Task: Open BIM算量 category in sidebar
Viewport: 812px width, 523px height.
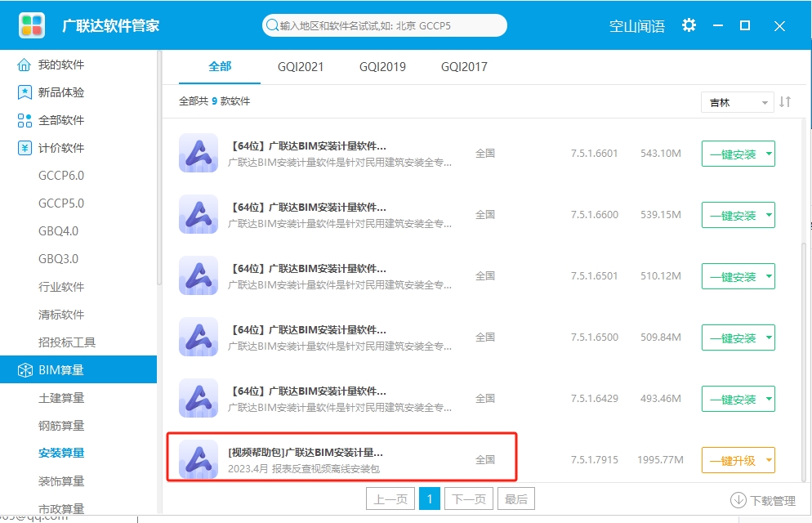Action: tap(78, 369)
